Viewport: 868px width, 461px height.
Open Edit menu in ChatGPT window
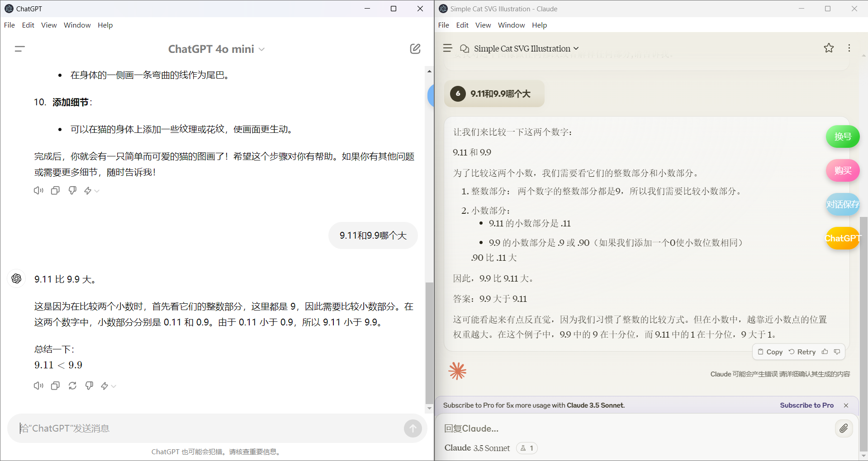pos(28,25)
